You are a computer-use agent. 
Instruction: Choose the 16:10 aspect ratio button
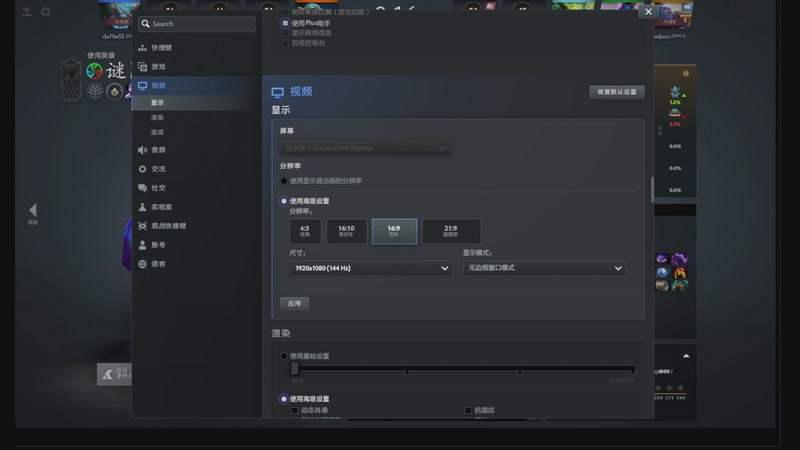[346, 231]
